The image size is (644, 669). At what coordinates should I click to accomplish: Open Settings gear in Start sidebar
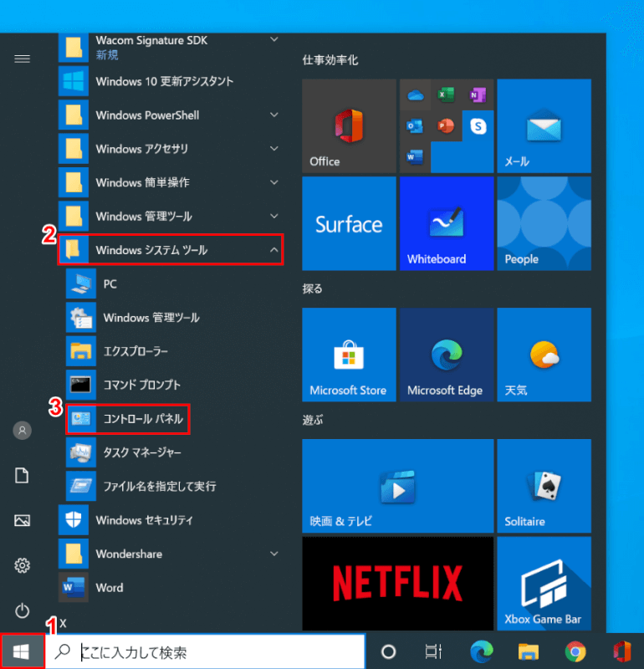pos(23,566)
